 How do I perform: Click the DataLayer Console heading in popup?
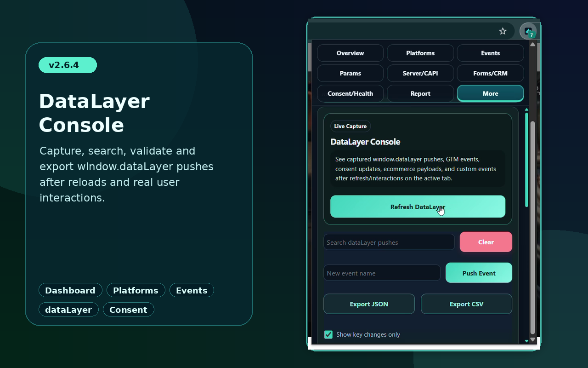coord(365,142)
